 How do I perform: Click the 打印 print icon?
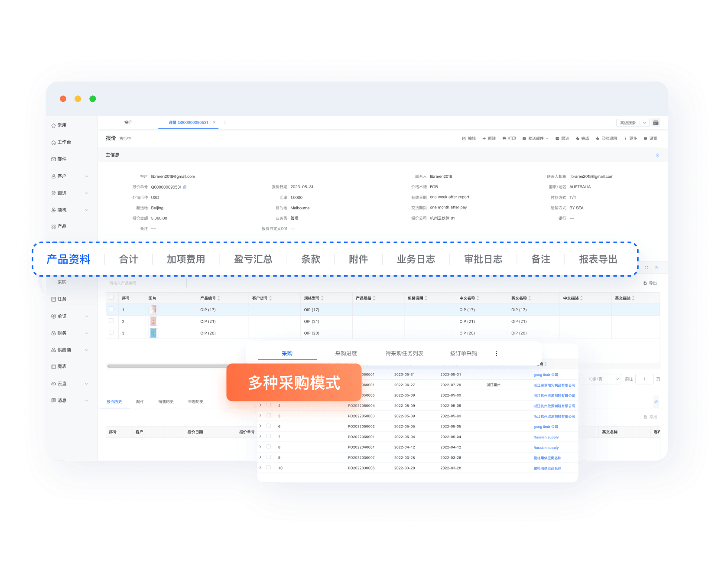(x=504, y=139)
